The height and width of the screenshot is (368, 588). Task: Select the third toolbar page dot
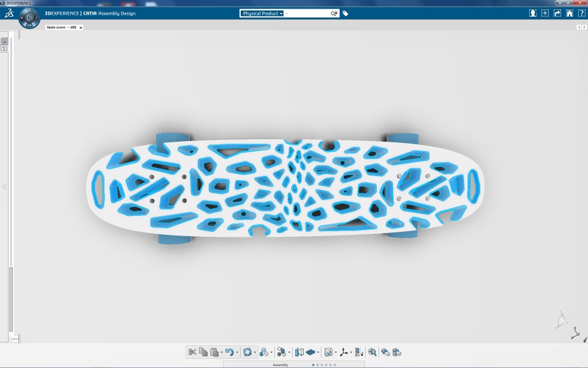(322, 365)
